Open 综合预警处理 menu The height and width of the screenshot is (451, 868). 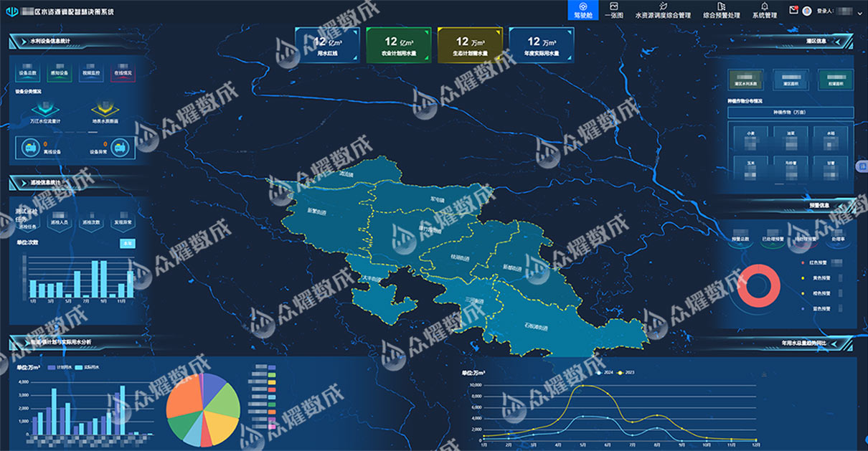[x=721, y=10]
